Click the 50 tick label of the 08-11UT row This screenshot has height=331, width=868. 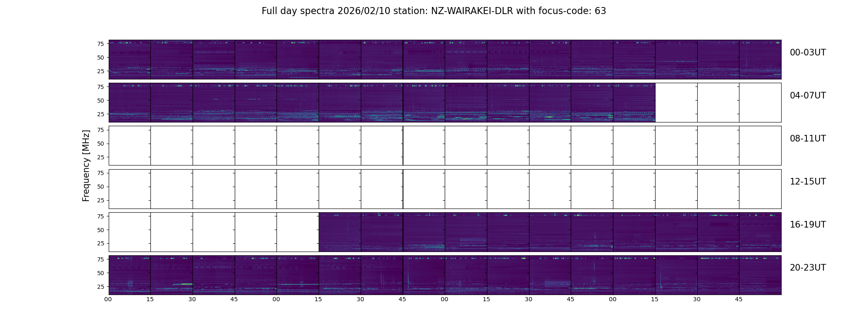coord(100,144)
